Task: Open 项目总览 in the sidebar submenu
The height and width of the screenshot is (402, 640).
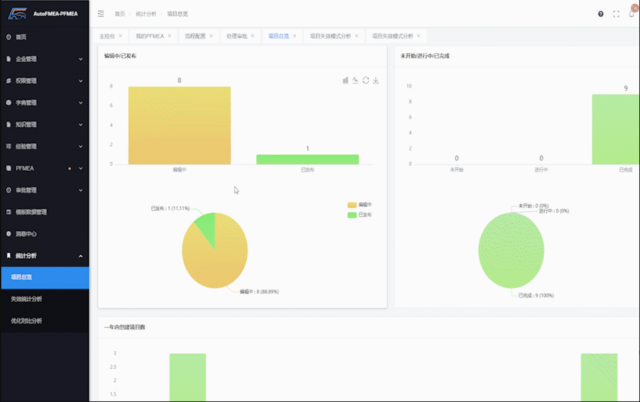Action: click(45, 278)
